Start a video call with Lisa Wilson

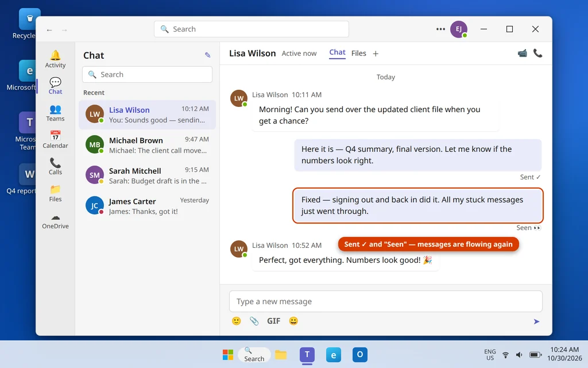click(522, 53)
